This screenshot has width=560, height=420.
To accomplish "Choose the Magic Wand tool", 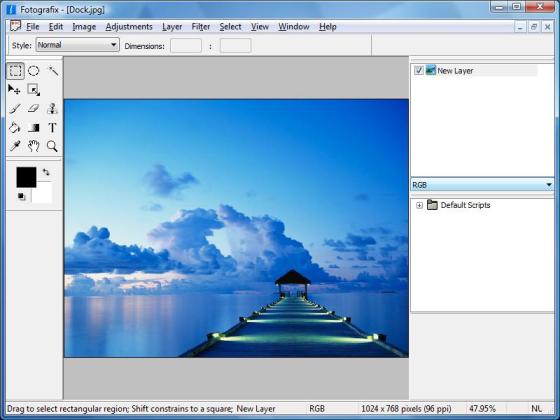I will pyautogui.click(x=53, y=71).
